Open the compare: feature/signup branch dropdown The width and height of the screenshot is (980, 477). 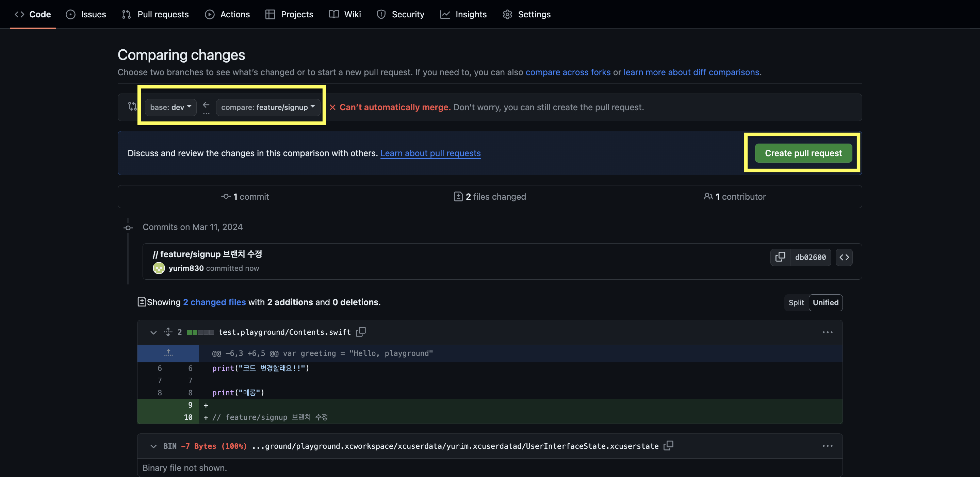(x=268, y=107)
